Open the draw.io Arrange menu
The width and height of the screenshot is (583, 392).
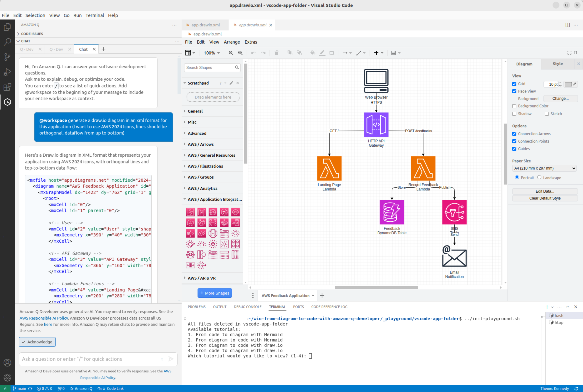232,42
